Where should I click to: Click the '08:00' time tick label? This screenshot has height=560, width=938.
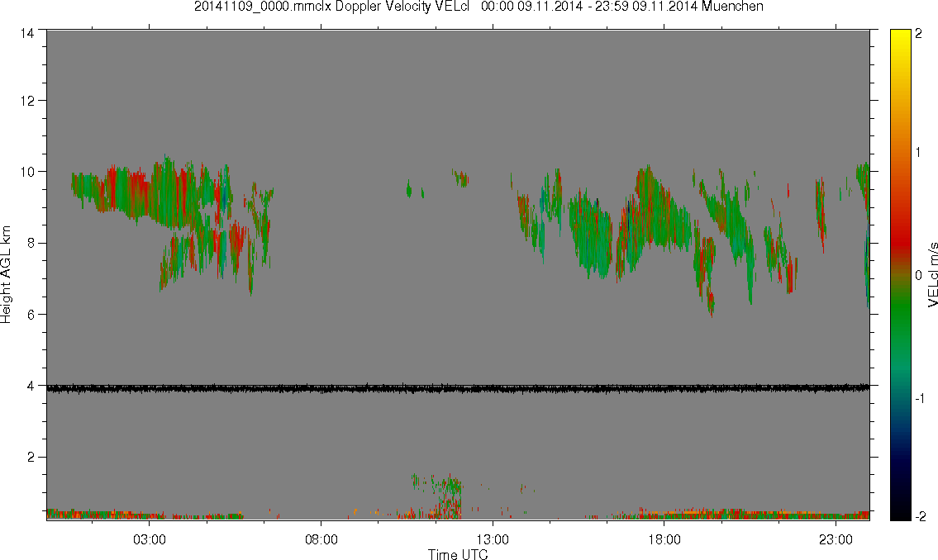tap(321, 539)
